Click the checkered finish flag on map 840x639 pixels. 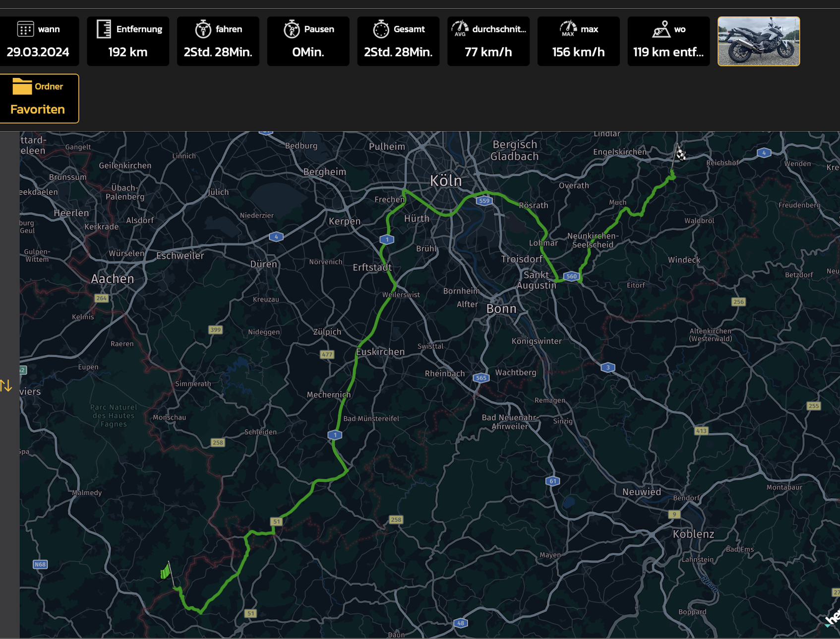680,153
